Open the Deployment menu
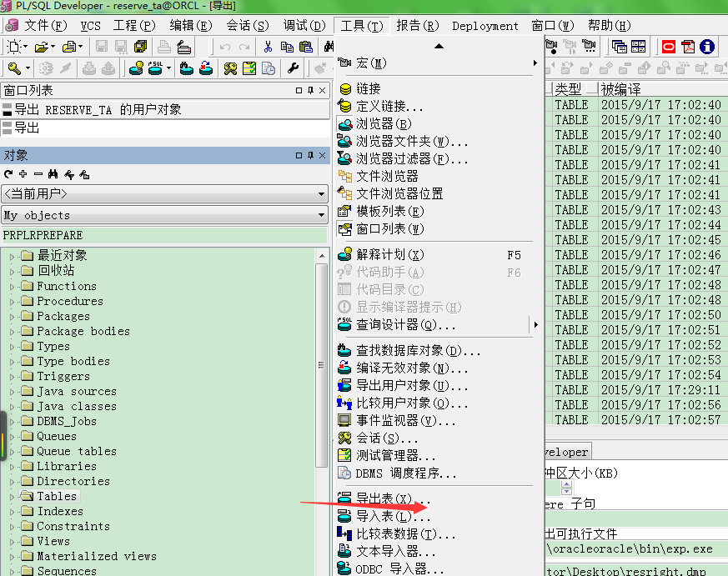The height and width of the screenshot is (576, 728). tap(485, 26)
